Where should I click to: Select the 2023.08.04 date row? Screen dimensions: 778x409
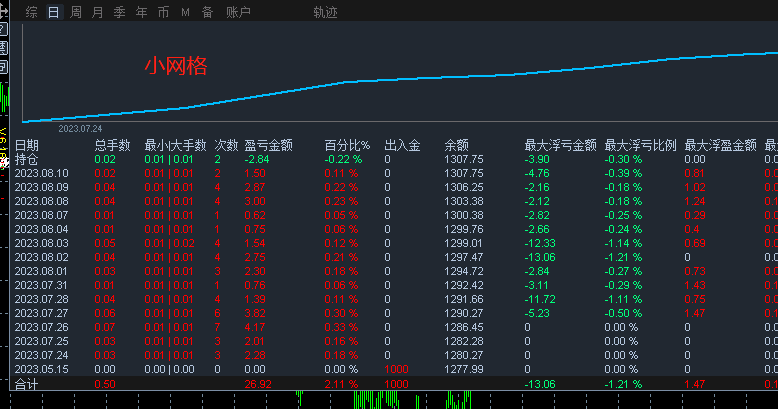coord(393,229)
